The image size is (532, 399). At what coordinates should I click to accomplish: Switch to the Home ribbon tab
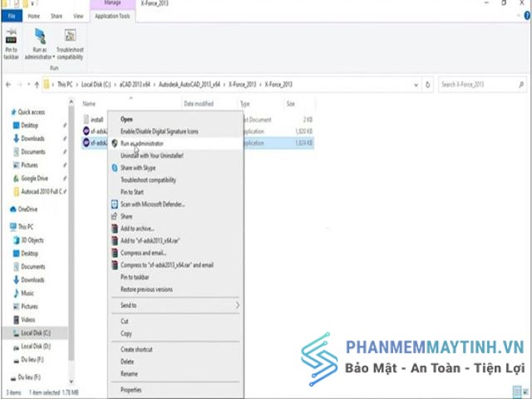[x=33, y=16]
